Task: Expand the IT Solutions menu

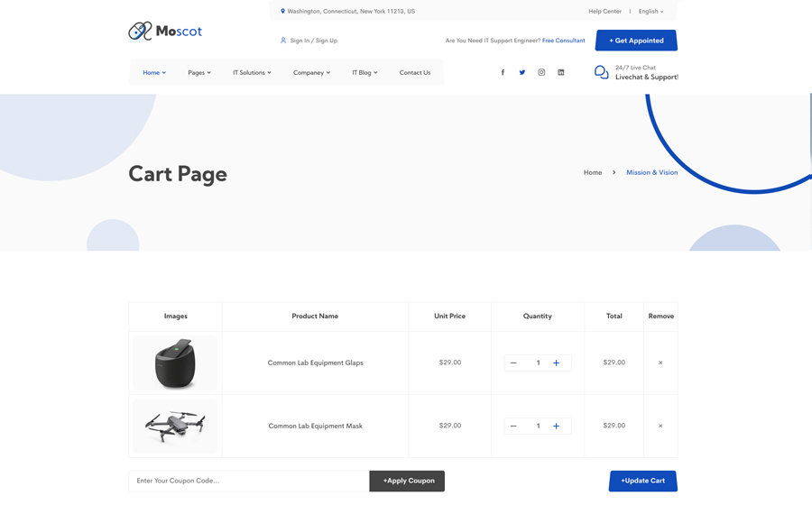Action: click(252, 72)
